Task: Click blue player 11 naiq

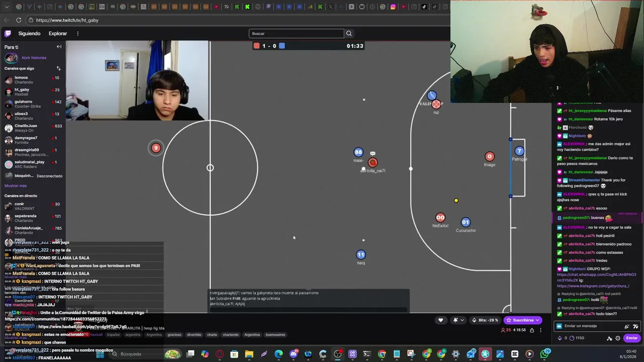Action: (x=361, y=255)
